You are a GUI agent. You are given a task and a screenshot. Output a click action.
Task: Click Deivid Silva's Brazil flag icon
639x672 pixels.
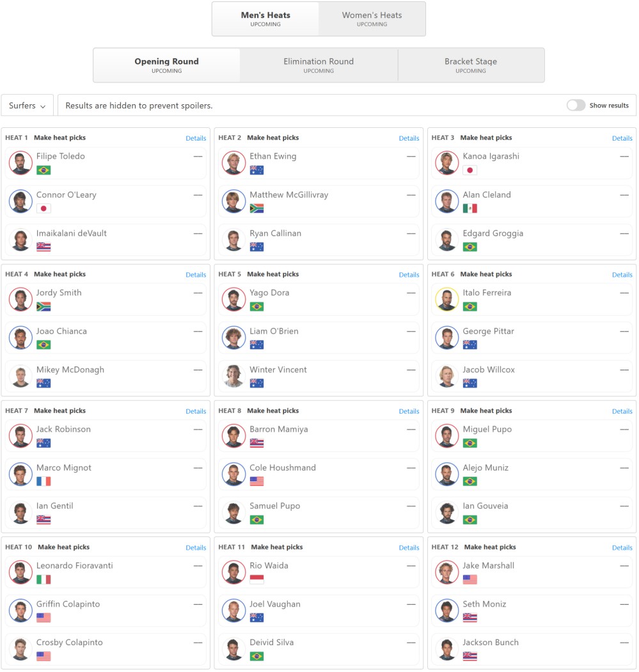[256, 656]
